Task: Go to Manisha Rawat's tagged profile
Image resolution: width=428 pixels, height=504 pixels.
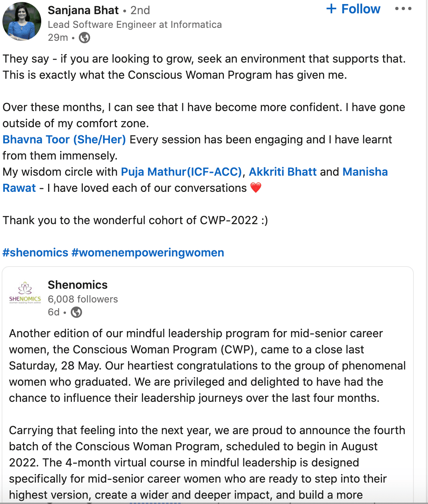Action: (x=365, y=172)
